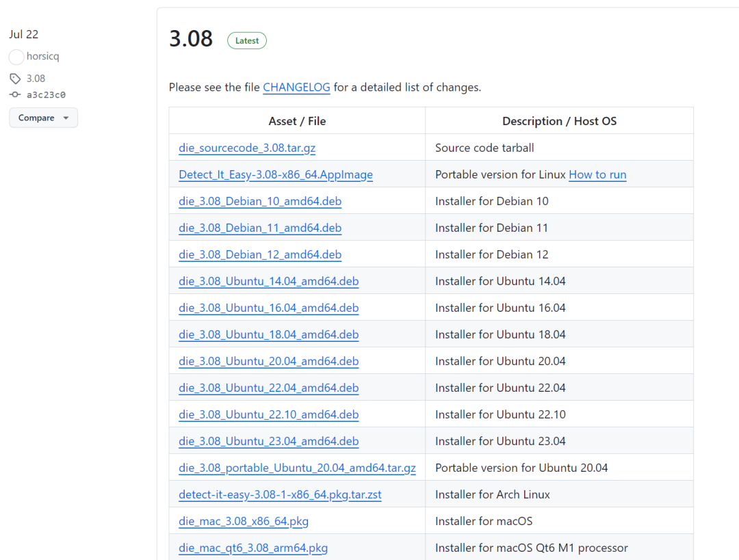Screen dimensions: 739x560
Task: Click Installer for Debian 11 text
Action: tap(491, 228)
